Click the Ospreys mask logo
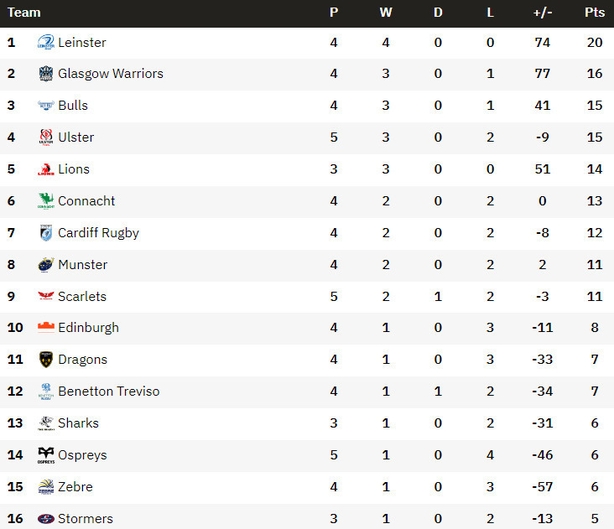Viewport: 614px width, 529px height. [x=46, y=455]
